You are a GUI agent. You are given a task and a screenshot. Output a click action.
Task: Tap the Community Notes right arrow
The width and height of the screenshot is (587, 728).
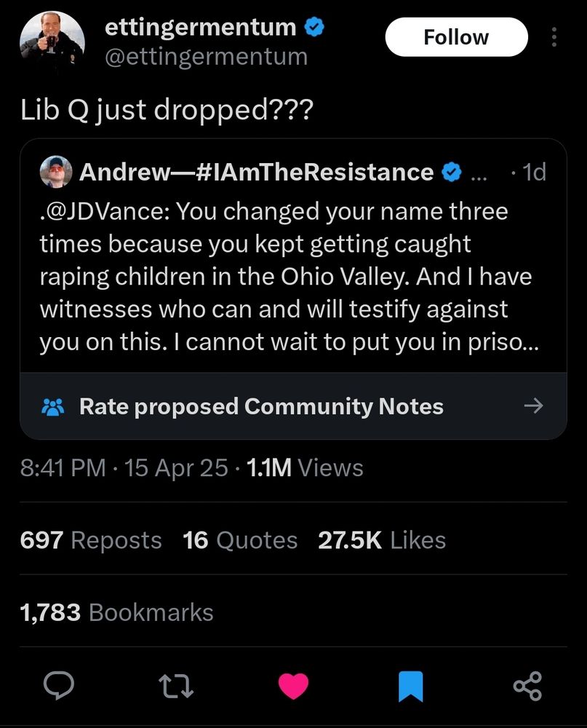[533, 406]
